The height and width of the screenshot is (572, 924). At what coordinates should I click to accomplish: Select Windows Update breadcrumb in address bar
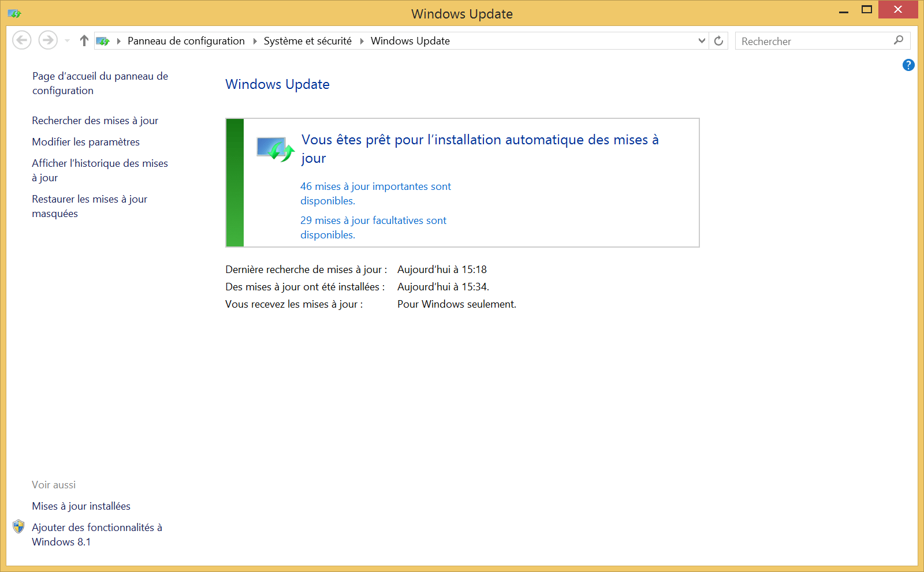(410, 41)
